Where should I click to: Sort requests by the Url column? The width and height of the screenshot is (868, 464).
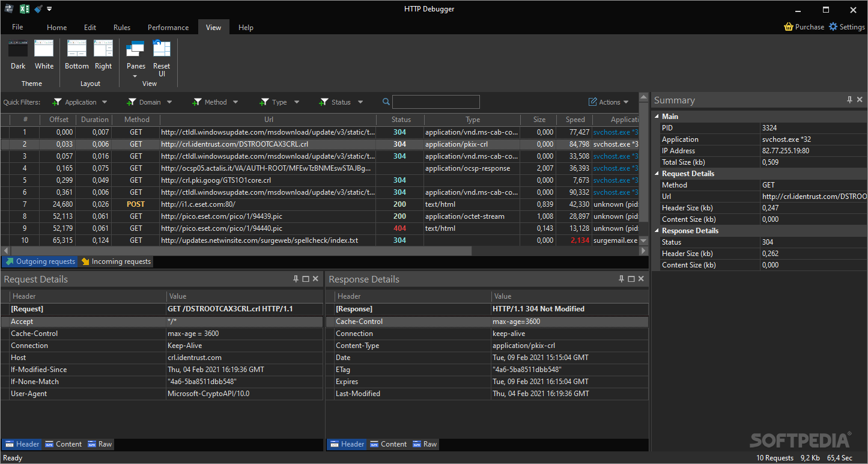coord(269,120)
